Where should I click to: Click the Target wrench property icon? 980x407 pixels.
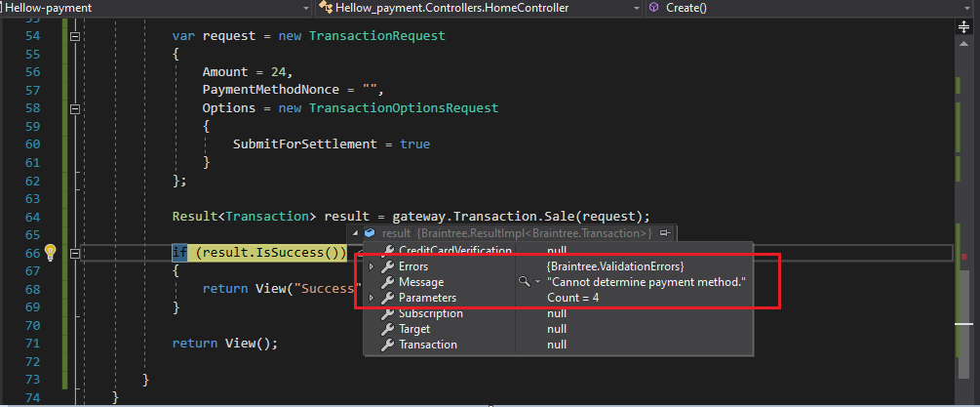(388, 330)
